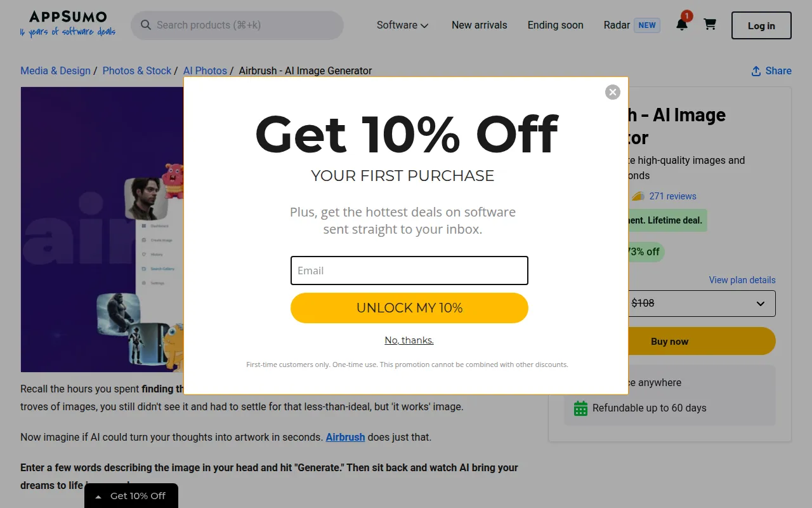Close the 10% off popup

tap(612, 92)
